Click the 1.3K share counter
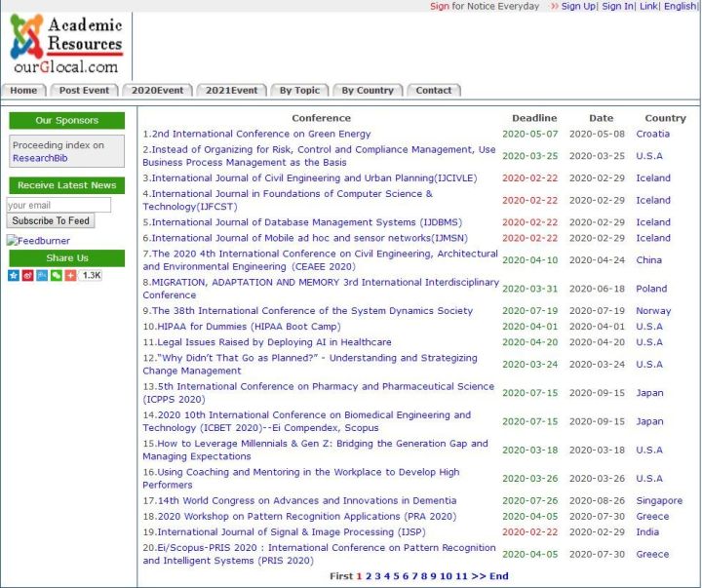Viewport: 702px width, 588px height. click(x=91, y=275)
